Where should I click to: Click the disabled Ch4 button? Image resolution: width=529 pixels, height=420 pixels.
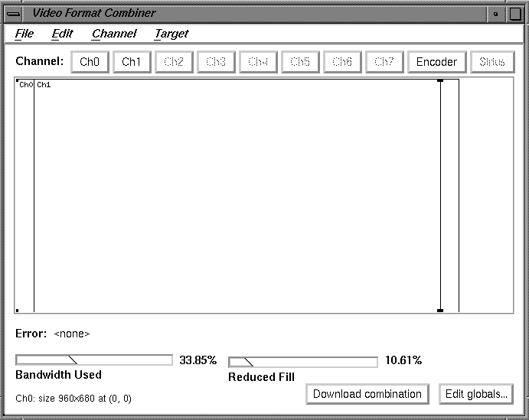(x=258, y=62)
